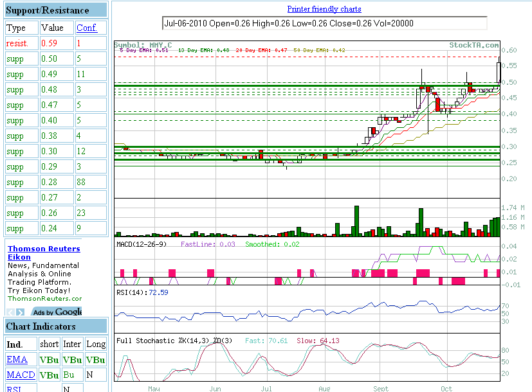This screenshot has width=532, height=392.
Task: Select the support value 0.26
Action: tap(57, 213)
